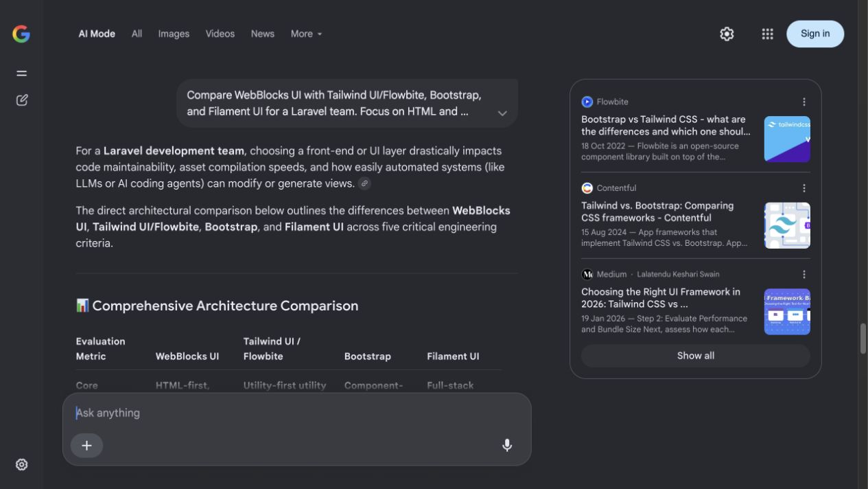Click the Filament UI column header
The image size is (868, 489).
[453, 356]
